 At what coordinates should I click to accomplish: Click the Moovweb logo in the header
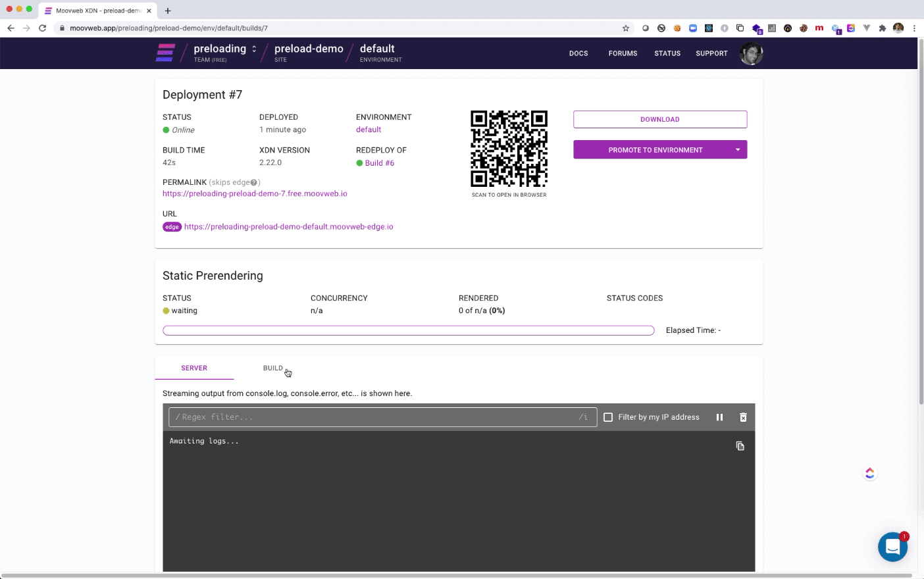pyautogui.click(x=165, y=53)
